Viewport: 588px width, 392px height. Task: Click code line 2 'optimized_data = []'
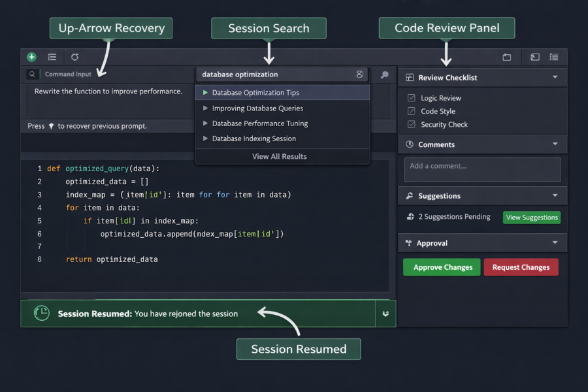107,182
